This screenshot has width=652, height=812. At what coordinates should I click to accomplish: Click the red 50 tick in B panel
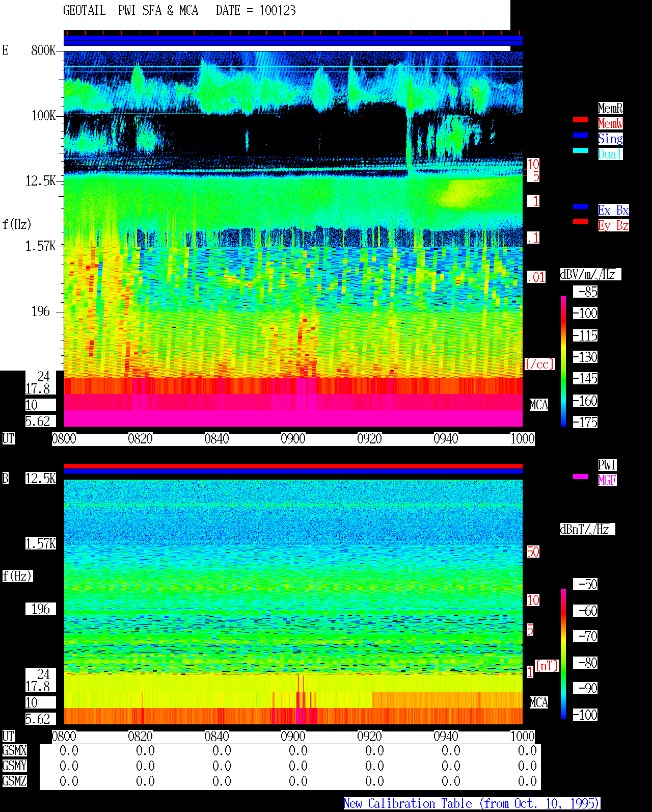(533, 552)
